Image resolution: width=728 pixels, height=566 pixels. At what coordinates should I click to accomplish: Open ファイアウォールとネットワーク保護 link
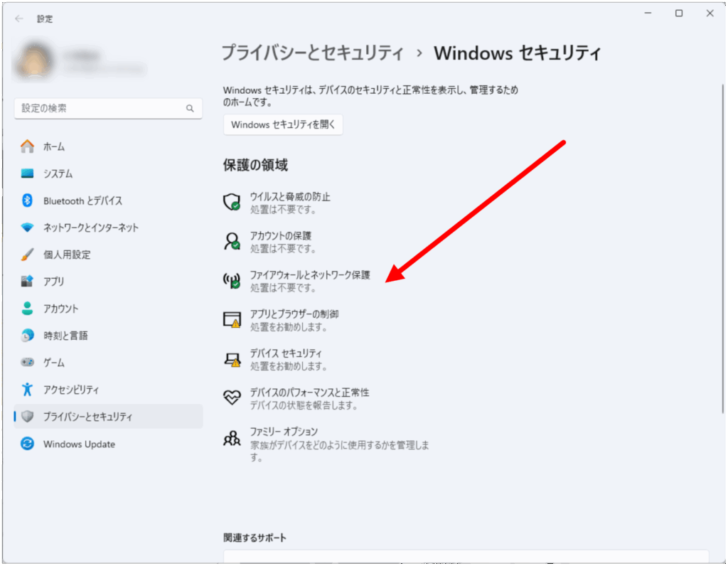310,275
